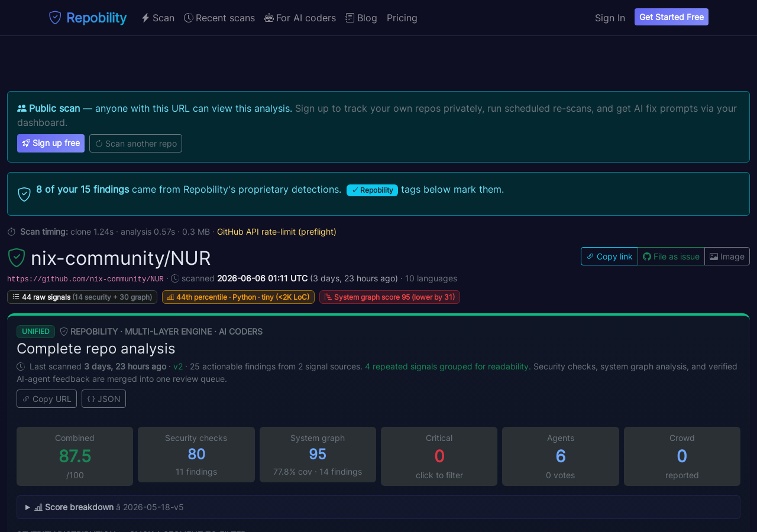757x532 pixels.
Task: Click the Image button
Action: coord(727,256)
